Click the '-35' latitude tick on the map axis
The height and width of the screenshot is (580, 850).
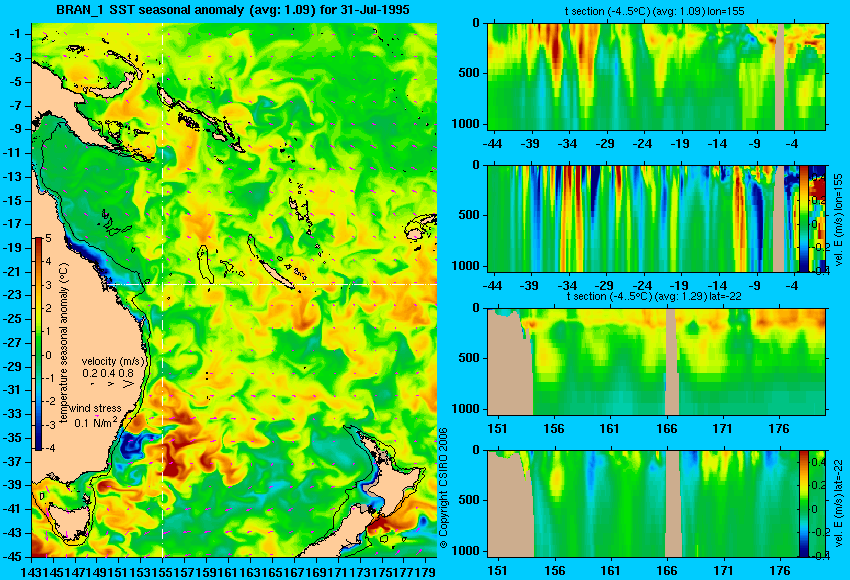[12, 438]
